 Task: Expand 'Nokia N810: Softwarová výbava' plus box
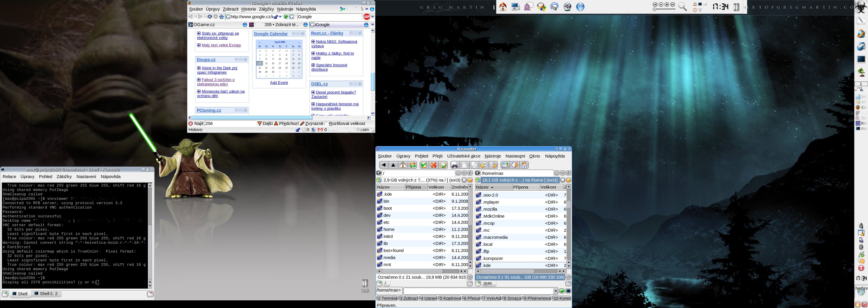tap(313, 42)
